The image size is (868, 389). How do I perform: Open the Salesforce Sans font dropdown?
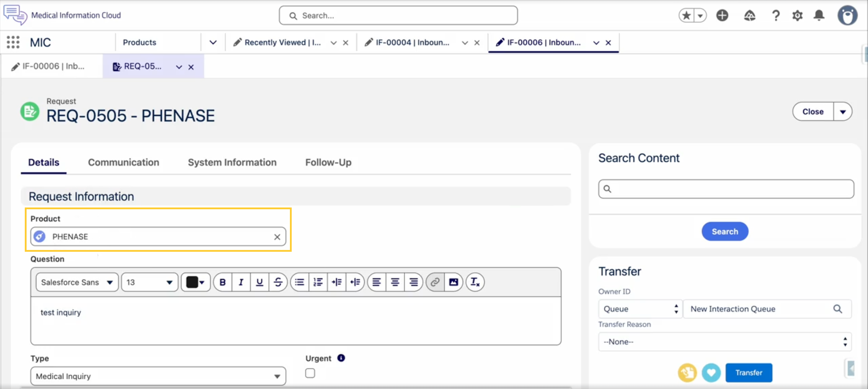click(x=77, y=282)
